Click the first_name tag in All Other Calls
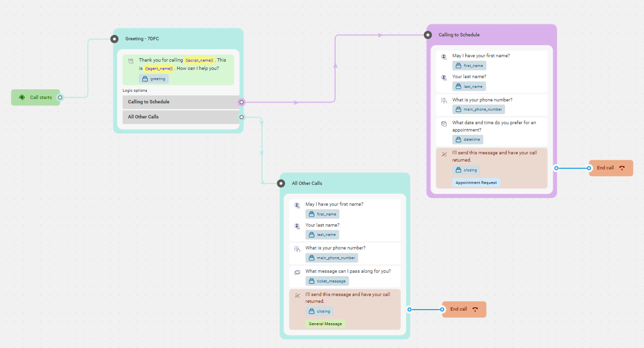This screenshot has height=348, width=644. [x=322, y=214]
